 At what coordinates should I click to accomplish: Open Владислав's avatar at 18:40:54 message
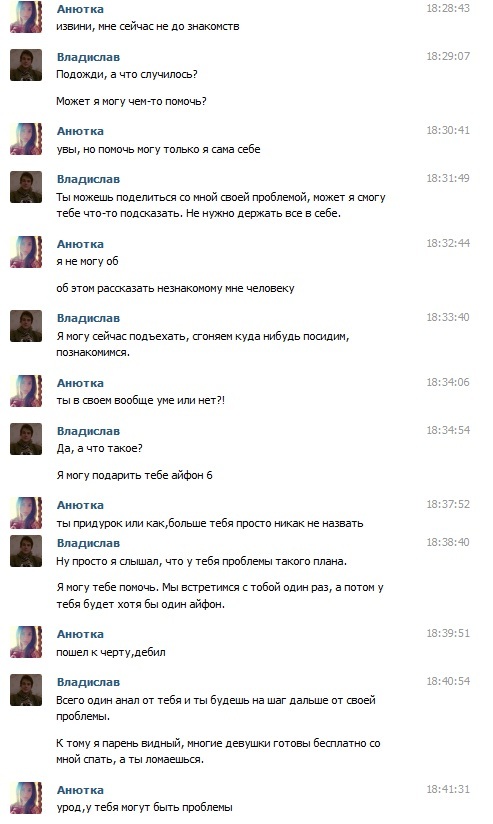(26, 690)
